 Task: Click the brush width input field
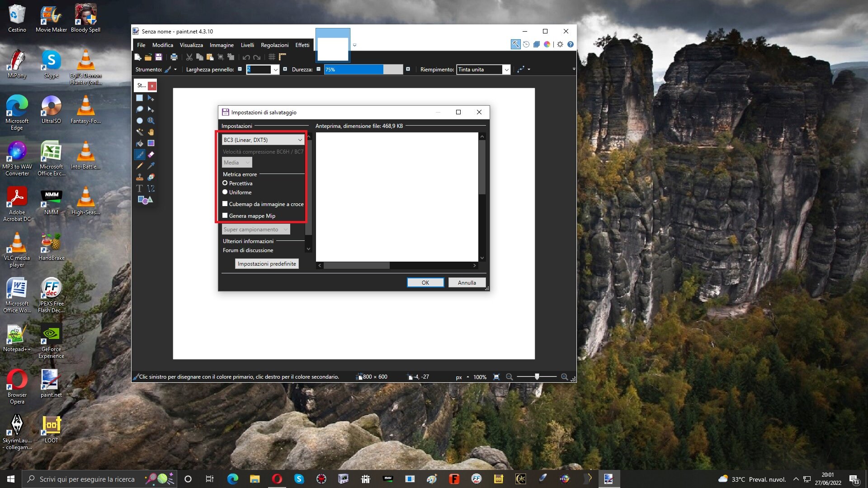pyautogui.click(x=259, y=70)
